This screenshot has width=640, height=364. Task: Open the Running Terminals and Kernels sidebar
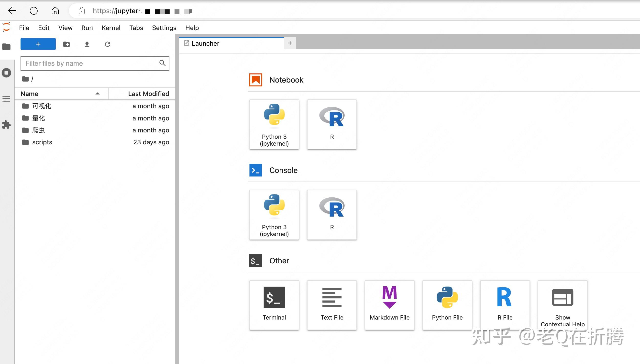click(7, 73)
